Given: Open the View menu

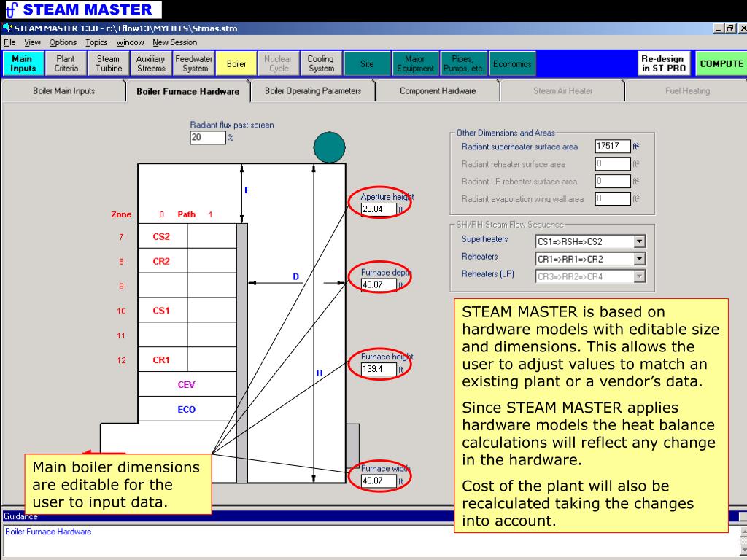Looking at the screenshot, I should [x=32, y=42].
